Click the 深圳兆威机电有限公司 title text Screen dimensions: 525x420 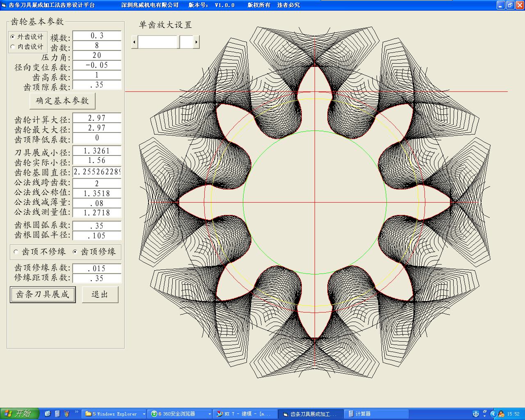[150, 5]
